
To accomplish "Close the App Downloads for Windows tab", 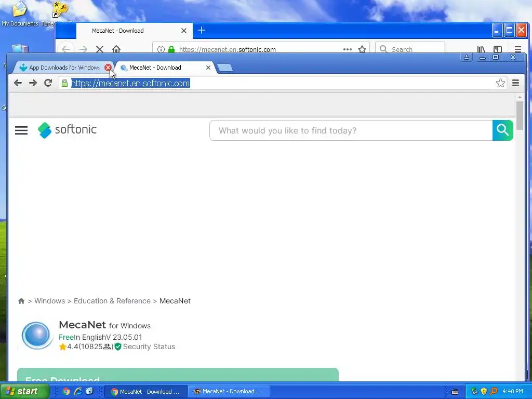I will 108,68.
